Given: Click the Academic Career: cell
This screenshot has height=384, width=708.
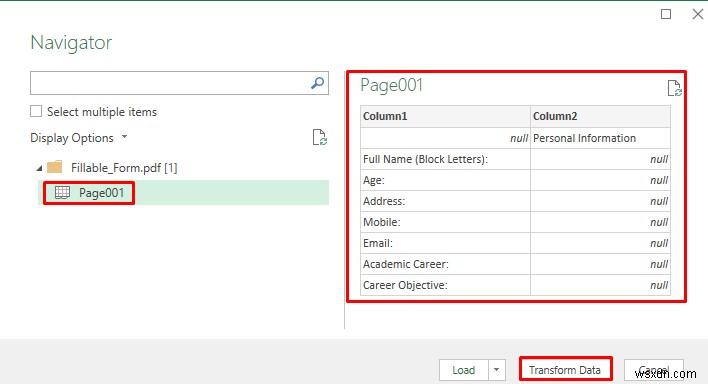Looking at the screenshot, I should (445, 264).
